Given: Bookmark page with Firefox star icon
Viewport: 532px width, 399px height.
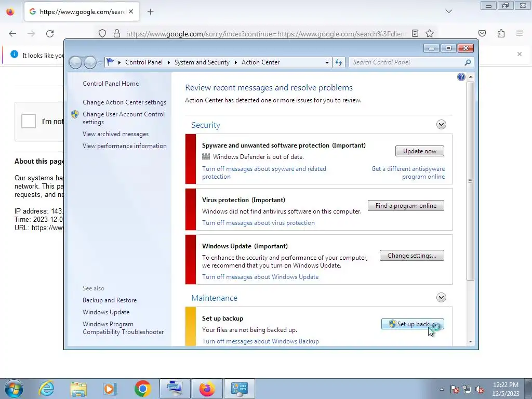Looking at the screenshot, I should click(430, 33).
